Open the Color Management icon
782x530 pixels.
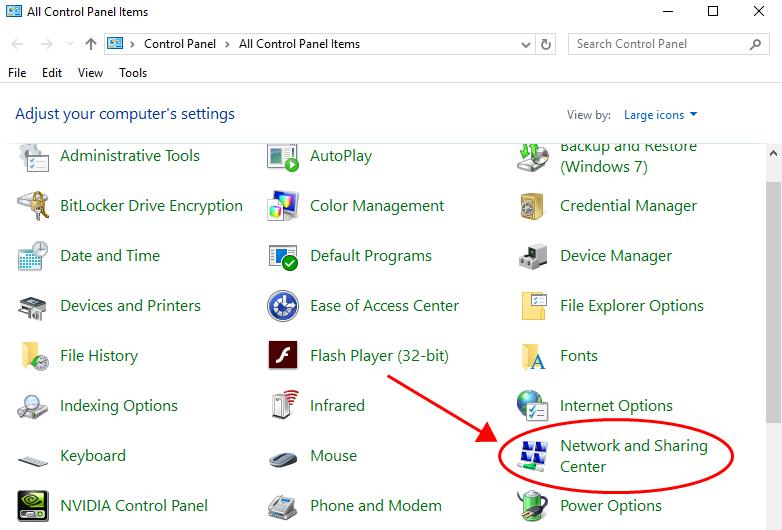click(283, 206)
